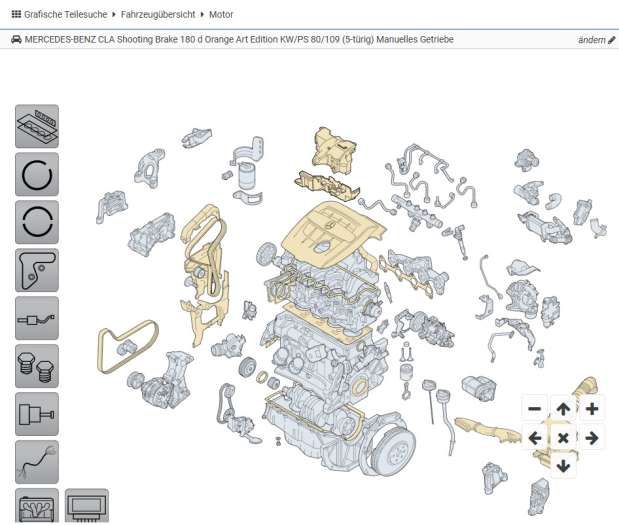Reset view with the center X button

coord(563,438)
